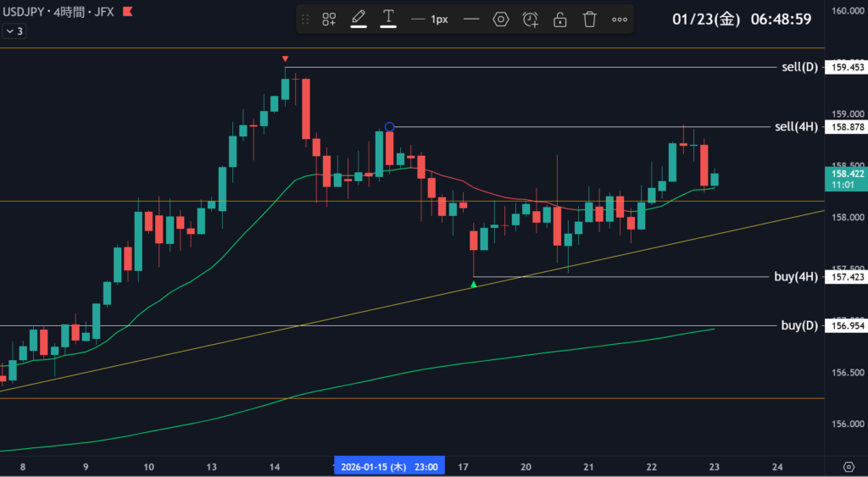Viewport: 868px width, 477px height.
Task: Open the drawing templates icon in toolbar
Action: tap(329, 19)
